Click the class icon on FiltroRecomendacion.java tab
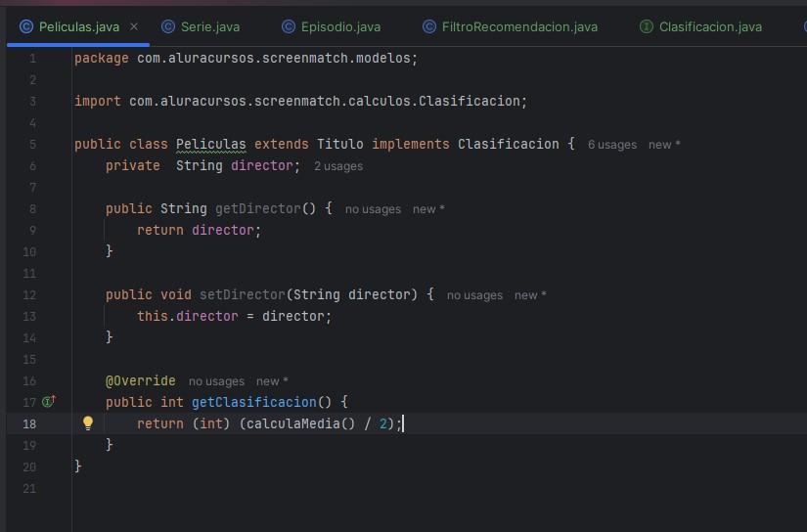The image size is (807, 532). pyautogui.click(x=429, y=26)
